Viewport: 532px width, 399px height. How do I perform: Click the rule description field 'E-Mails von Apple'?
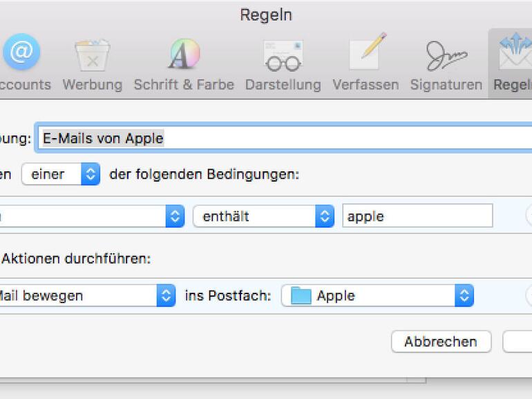coord(285,138)
